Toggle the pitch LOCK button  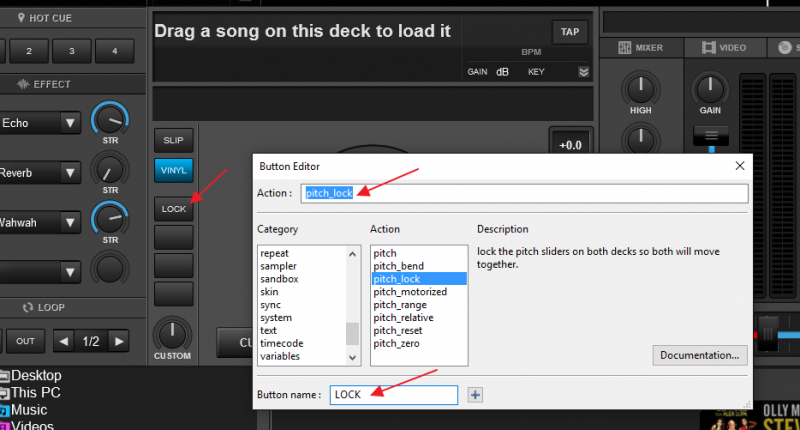173,209
